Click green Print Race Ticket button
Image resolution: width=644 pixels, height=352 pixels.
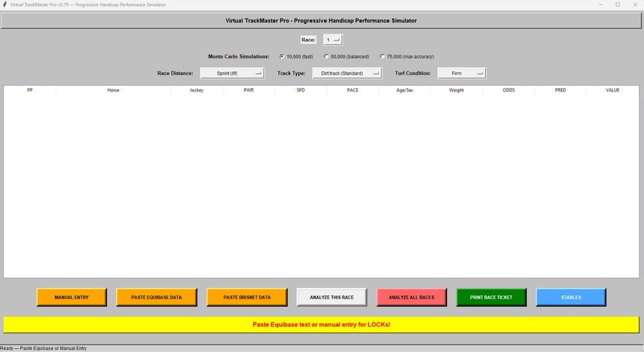[x=491, y=297]
